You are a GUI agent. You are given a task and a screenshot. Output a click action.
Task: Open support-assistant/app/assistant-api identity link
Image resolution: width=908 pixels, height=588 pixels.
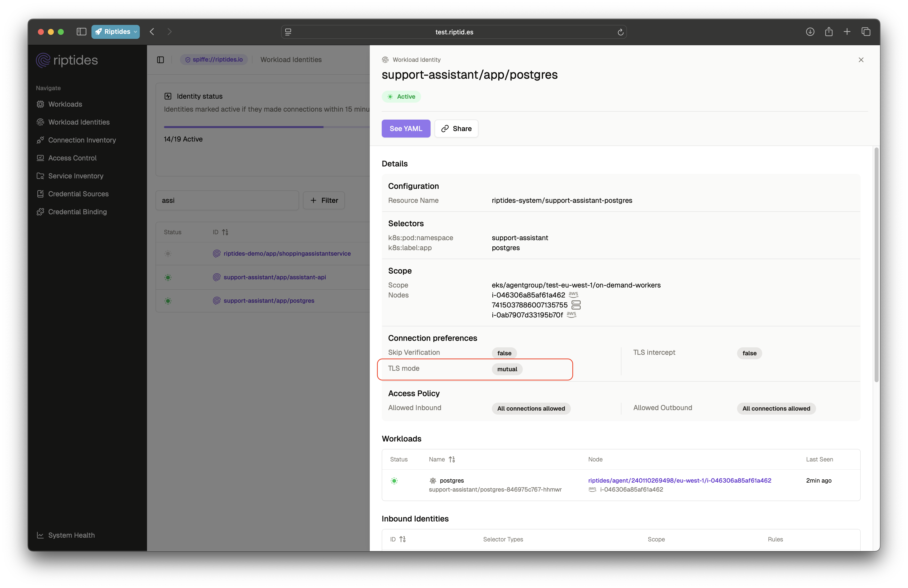pos(274,277)
